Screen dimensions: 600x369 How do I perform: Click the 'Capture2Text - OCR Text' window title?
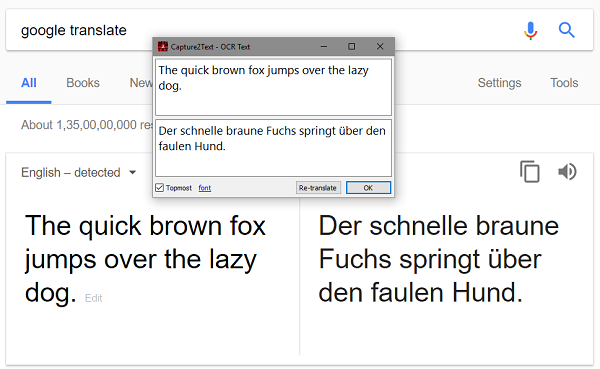[x=210, y=47]
